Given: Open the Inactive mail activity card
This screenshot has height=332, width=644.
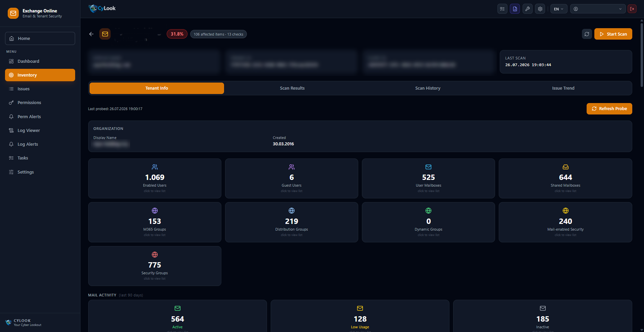Looking at the screenshot, I should coord(543,316).
